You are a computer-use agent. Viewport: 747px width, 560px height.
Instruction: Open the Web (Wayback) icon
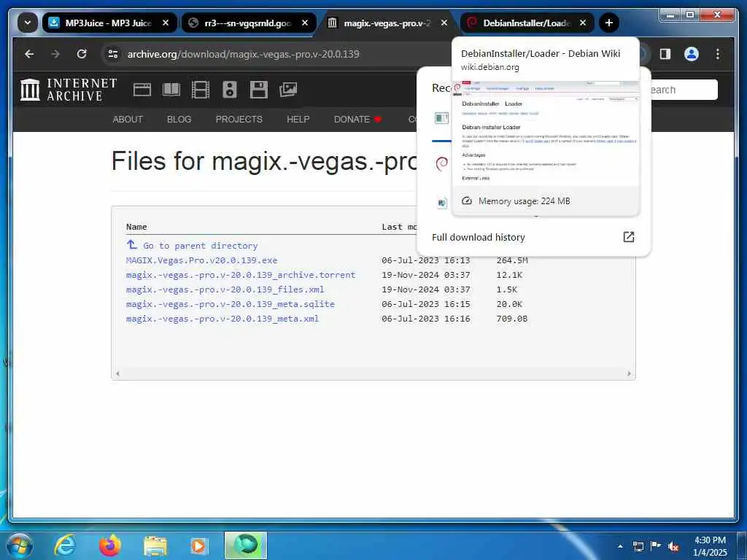coord(142,90)
